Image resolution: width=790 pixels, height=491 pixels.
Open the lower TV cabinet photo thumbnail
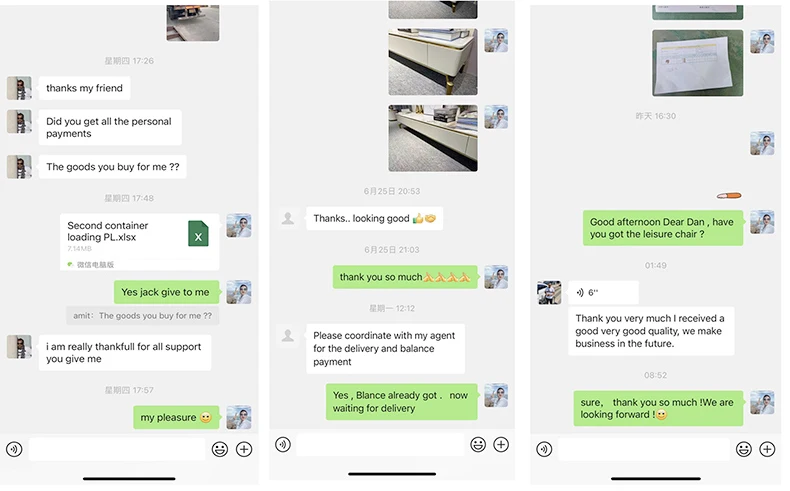tap(433, 138)
